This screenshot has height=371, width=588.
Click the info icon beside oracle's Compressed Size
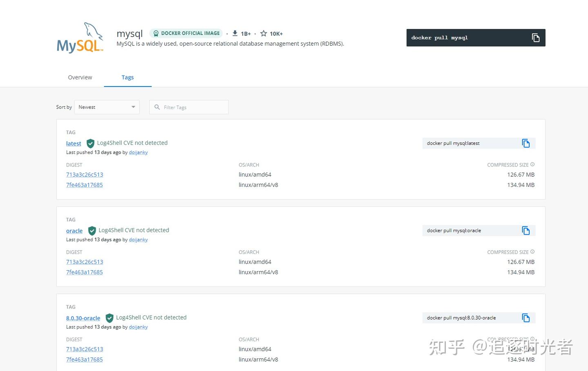coord(532,252)
